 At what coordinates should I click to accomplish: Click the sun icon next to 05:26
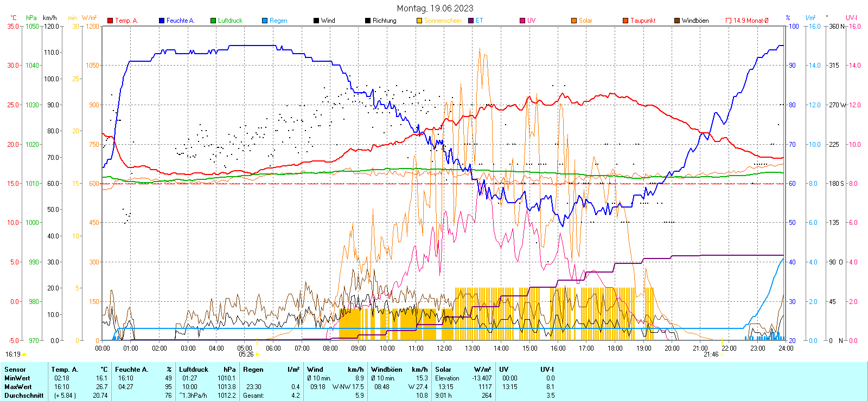257,354
